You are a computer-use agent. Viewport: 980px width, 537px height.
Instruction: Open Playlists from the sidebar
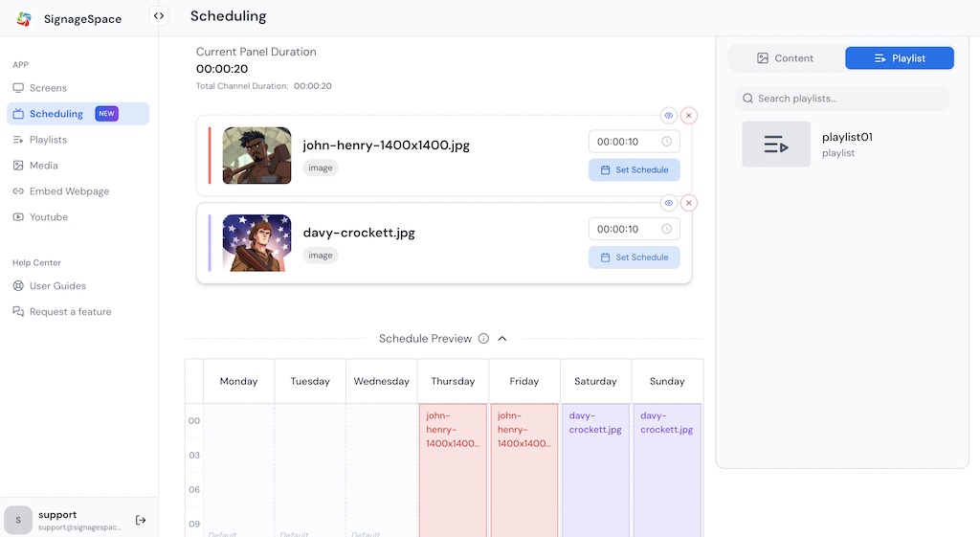point(48,140)
